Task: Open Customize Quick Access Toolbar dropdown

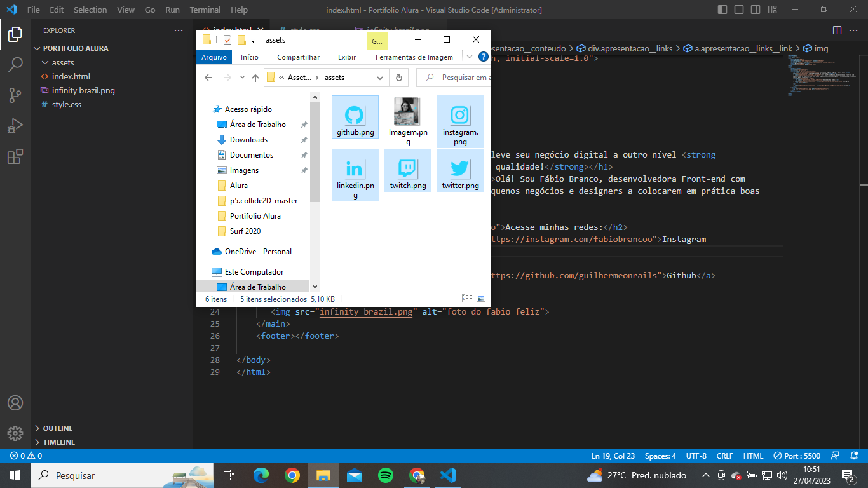Action: pos(253,40)
